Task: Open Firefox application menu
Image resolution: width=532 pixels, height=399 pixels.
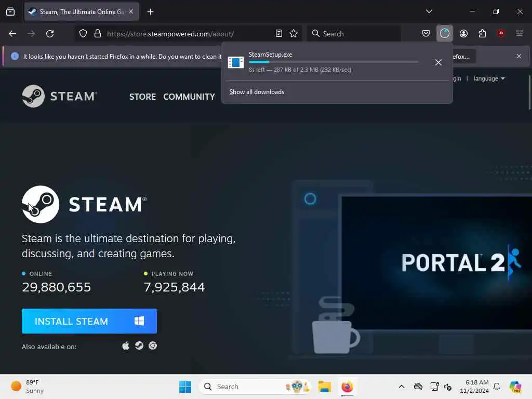Action: pyautogui.click(x=520, y=33)
